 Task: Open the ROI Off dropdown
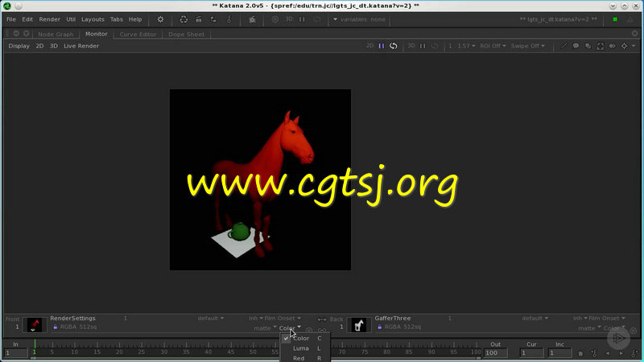pyautogui.click(x=493, y=46)
